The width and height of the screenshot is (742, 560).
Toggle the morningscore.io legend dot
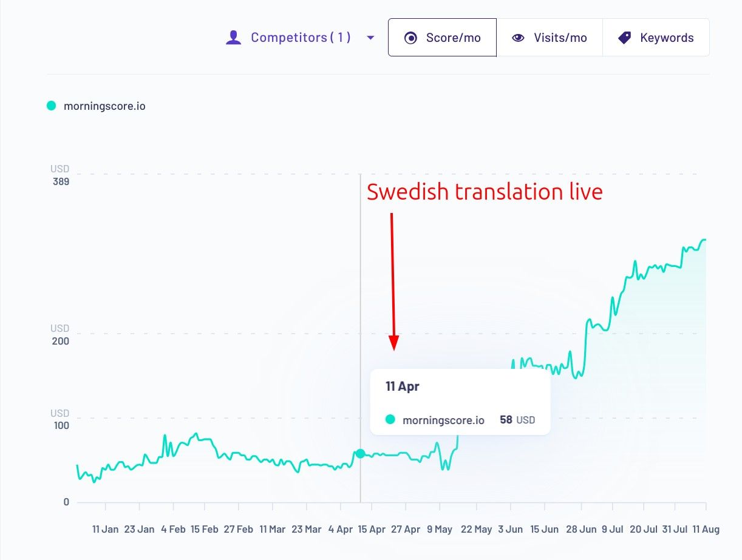(x=52, y=106)
